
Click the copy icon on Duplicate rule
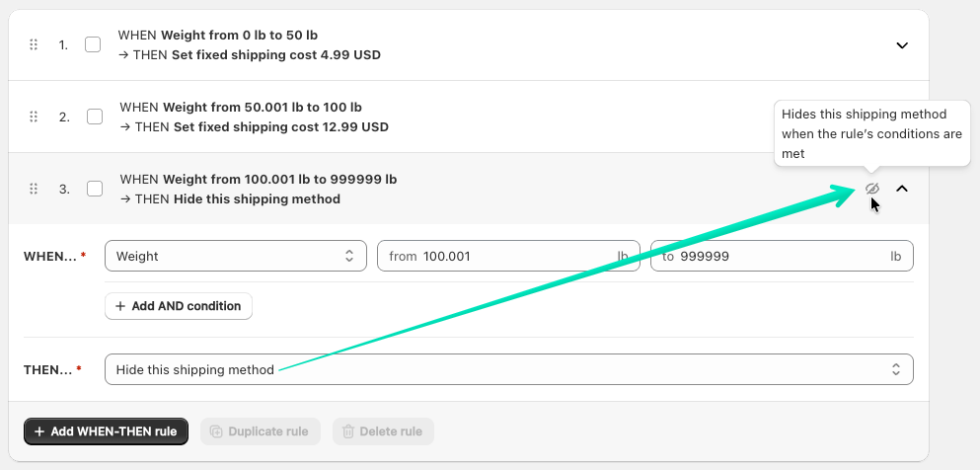[216, 431]
